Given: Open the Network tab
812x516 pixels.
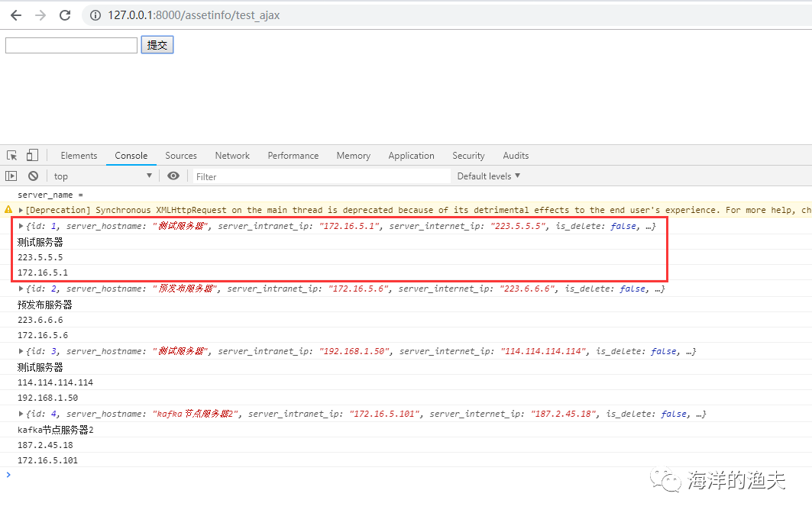Looking at the screenshot, I should pos(232,156).
